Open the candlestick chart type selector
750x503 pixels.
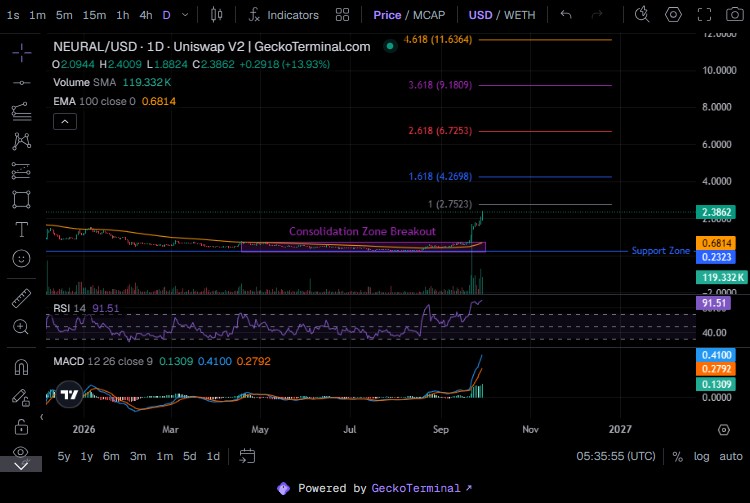(x=217, y=15)
